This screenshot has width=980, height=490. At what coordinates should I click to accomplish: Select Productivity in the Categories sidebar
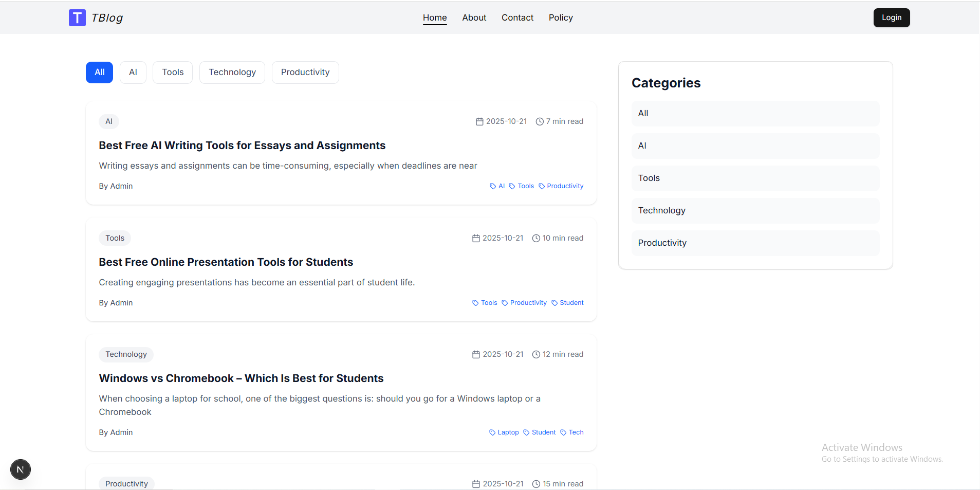tap(755, 243)
